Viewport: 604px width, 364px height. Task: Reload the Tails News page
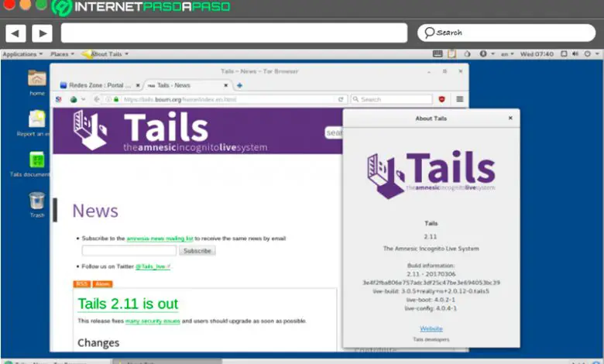[341, 99]
